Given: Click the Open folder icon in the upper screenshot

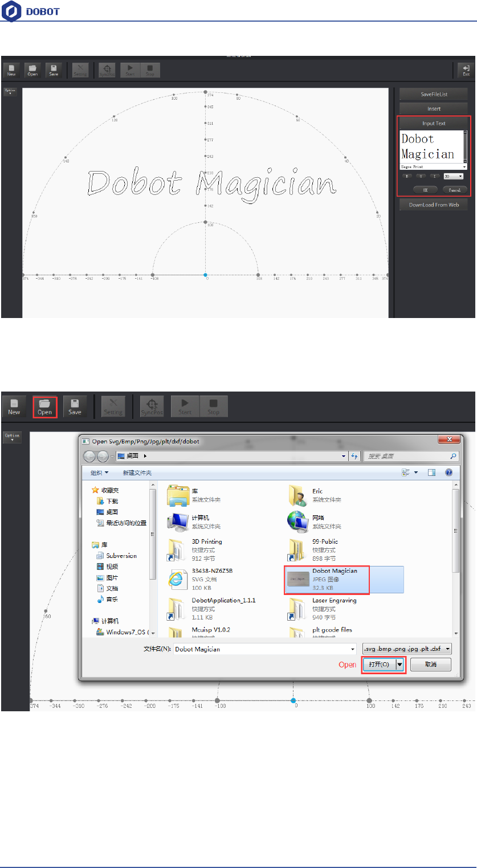Looking at the screenshot, I should click(x=32, y=70).
